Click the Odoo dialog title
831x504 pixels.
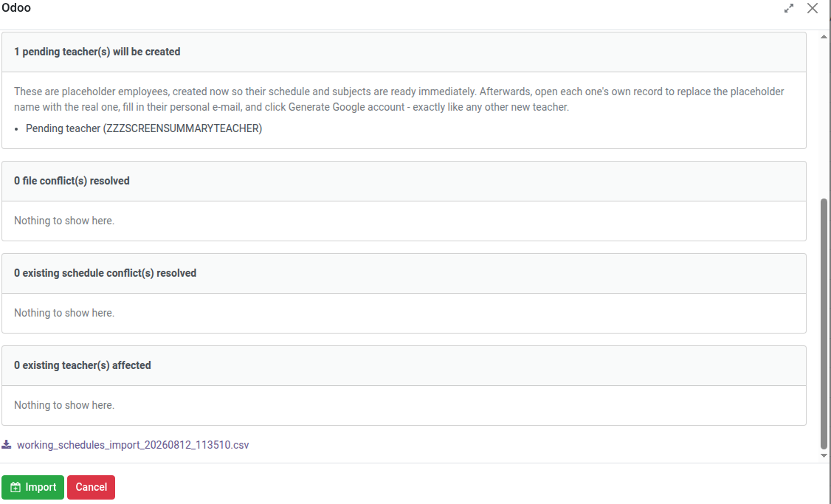tap(16, 8)
